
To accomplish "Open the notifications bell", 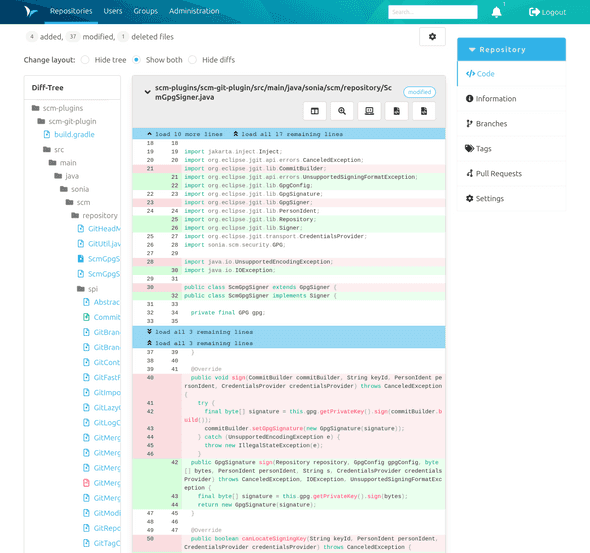I will [496, 12].
